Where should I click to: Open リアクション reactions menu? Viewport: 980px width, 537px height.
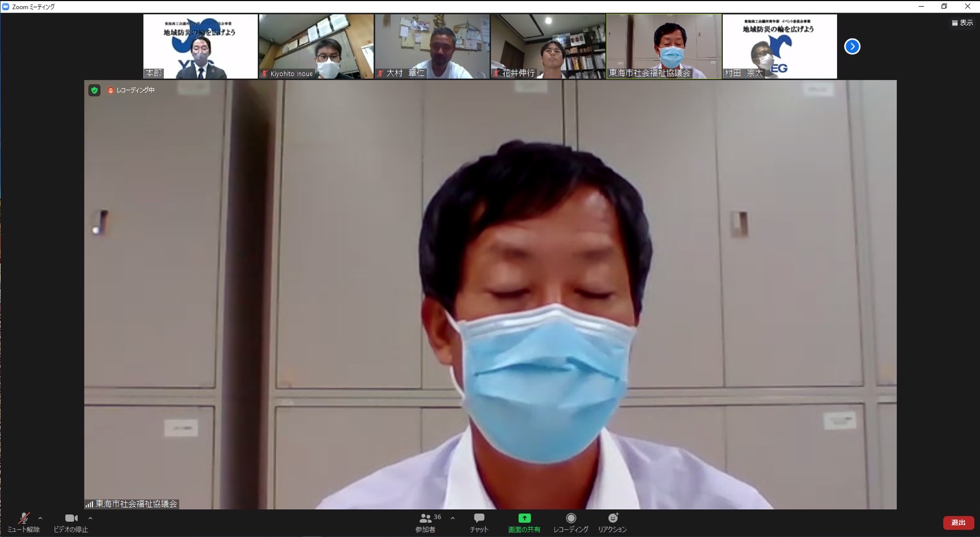coord(612,522)
